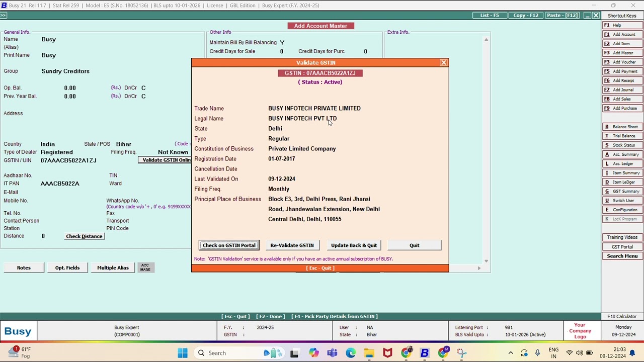Viewport: 644px width, 362px height.
Task: Open F2 Add Item shortcut
Action: click(622, 44)
